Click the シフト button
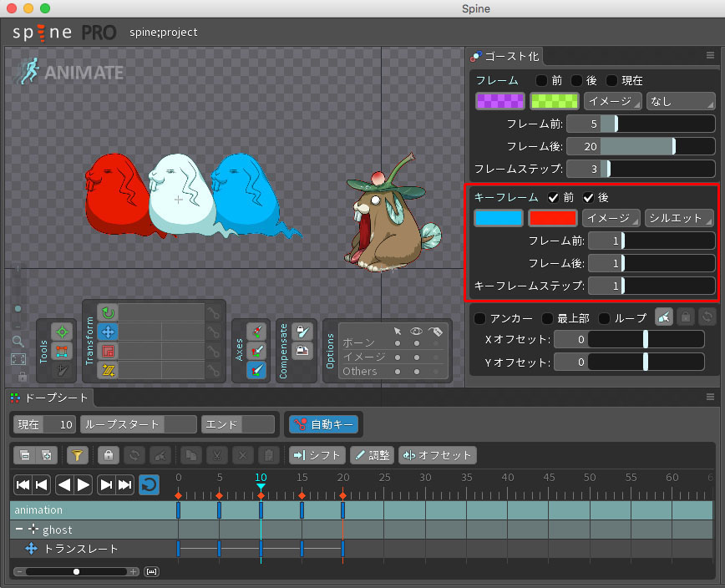Viewport: 725px width, 588px height. (317, 455)
